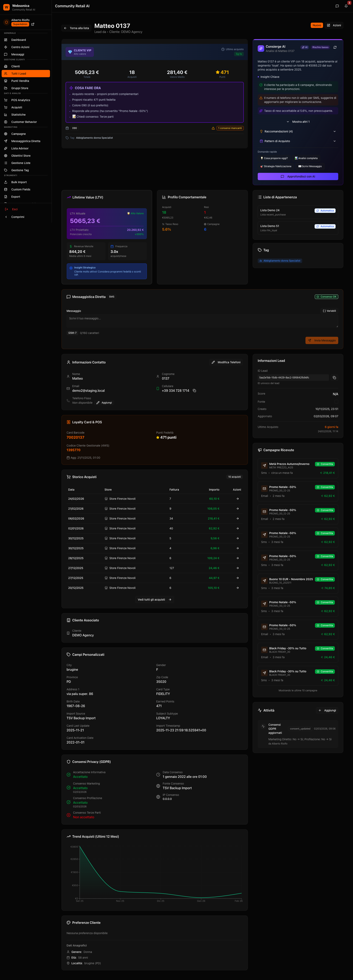353x980 pixels.
Task: Click the Consenso OK status badge
Action: tap(326, 297)
